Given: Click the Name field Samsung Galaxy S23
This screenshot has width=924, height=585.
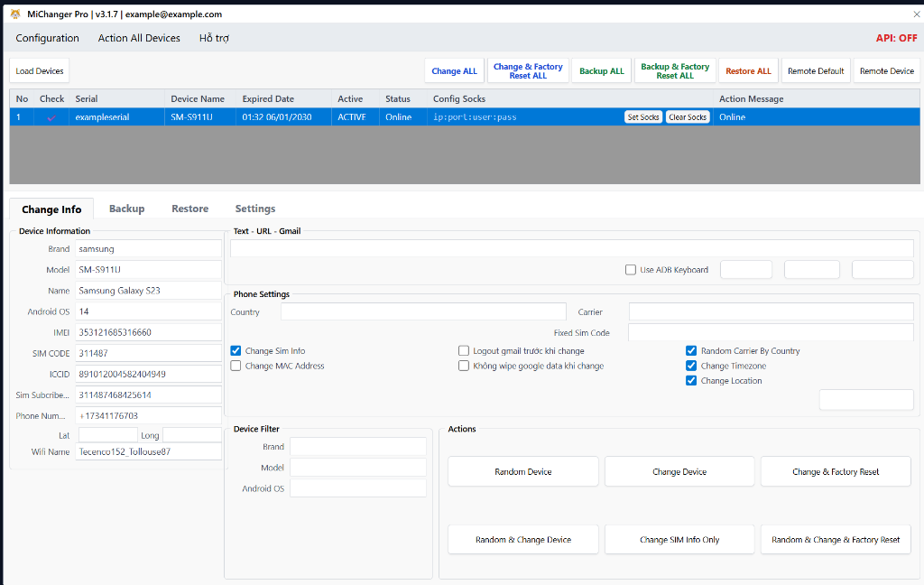Looking at the screenshot, I should (148, 290).
